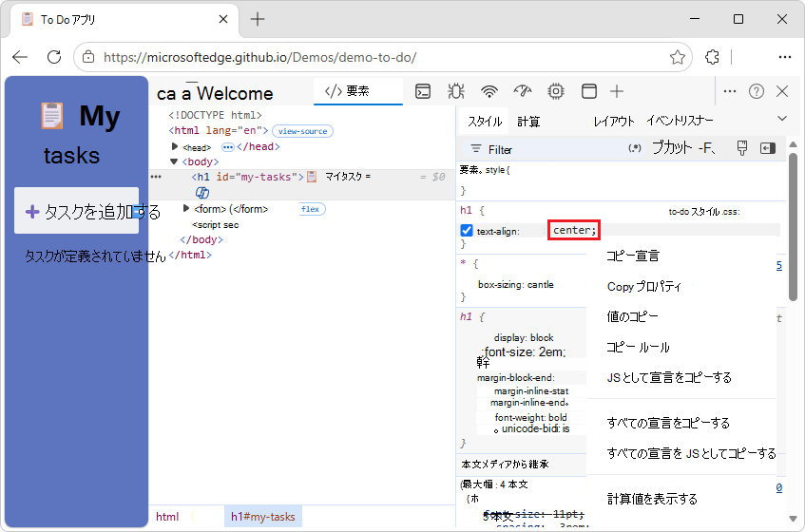Image resolution: width=805 pixels, height=532 pixels.
Task: Click the view-source badge link
Action: pos(302,131)
